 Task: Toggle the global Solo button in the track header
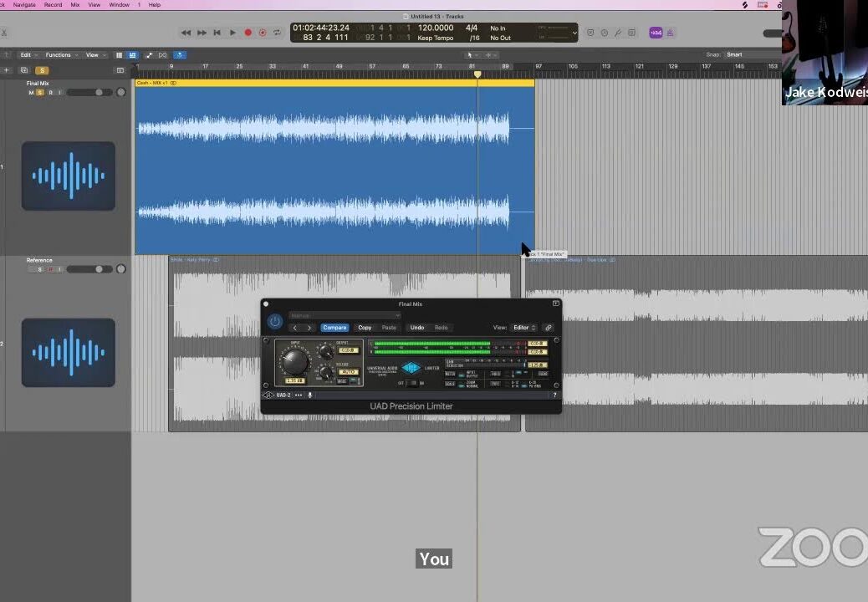42,70
